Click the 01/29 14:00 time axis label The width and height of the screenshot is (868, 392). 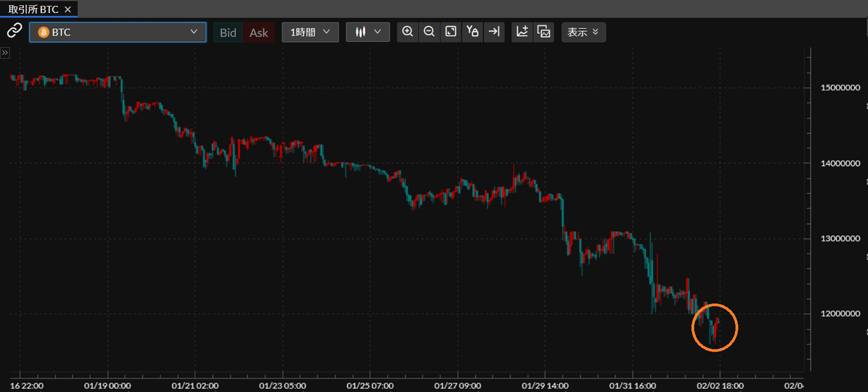pyautogui.click(x=545, y=385)
